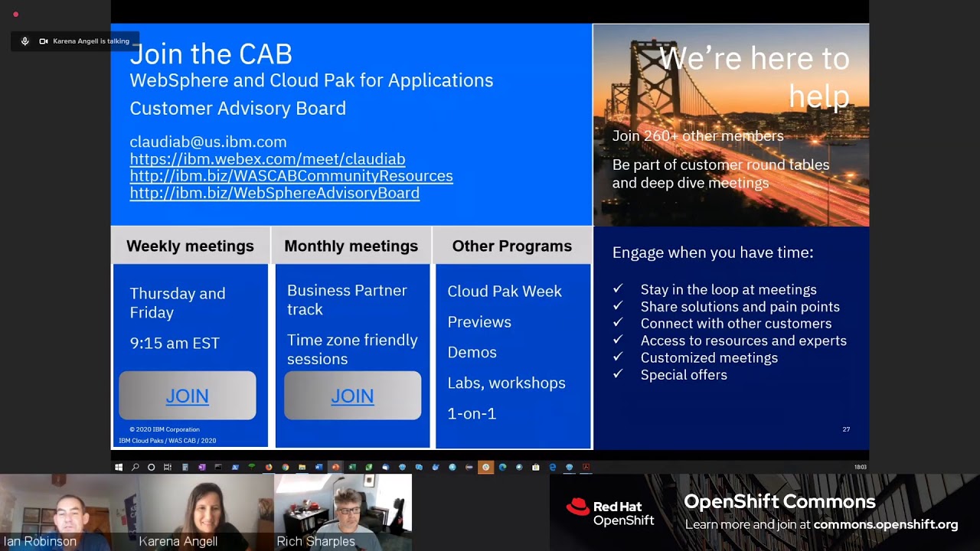Screen dimensions: 980x551
Task: Click the 'Labs, workshops' item
Action: pyautogui.click(x=506, y=383)
